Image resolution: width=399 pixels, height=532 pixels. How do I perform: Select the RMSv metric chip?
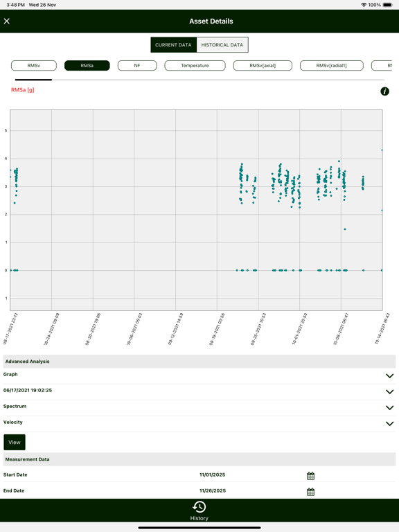(x=33, y=66)
